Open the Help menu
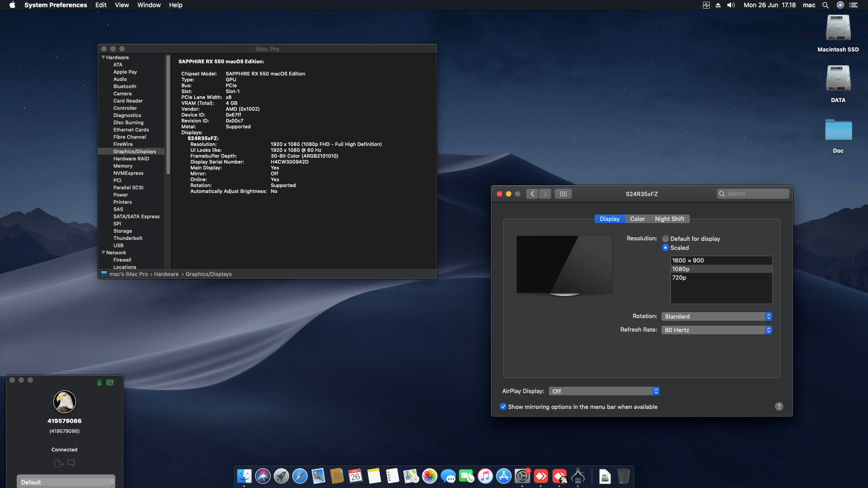 tap(175, 5)
